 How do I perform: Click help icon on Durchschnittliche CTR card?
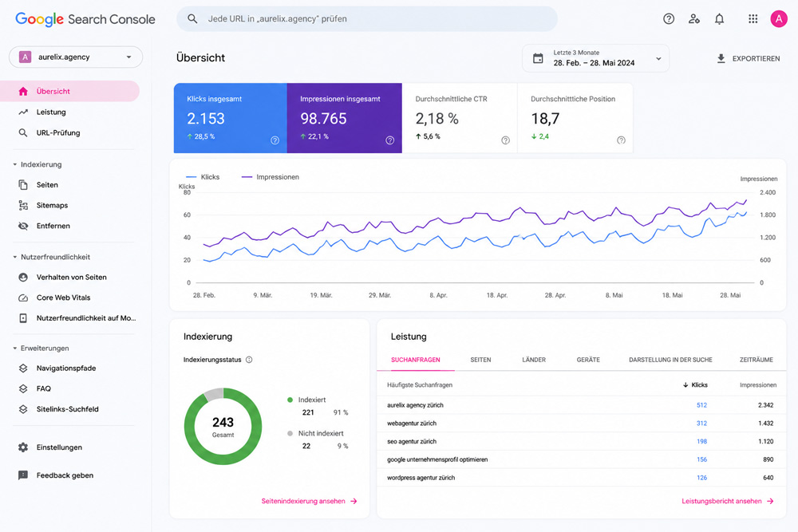point(505,140)
